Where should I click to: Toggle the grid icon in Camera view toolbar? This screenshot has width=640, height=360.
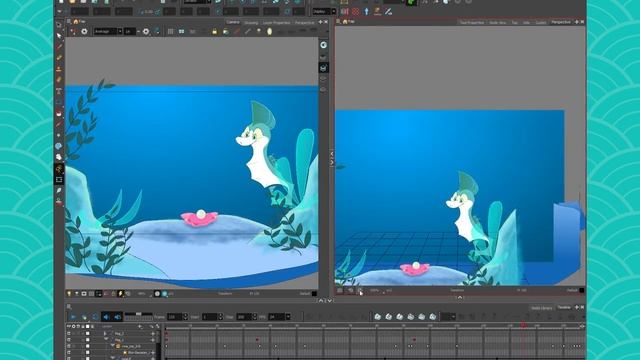pos(171,31)
